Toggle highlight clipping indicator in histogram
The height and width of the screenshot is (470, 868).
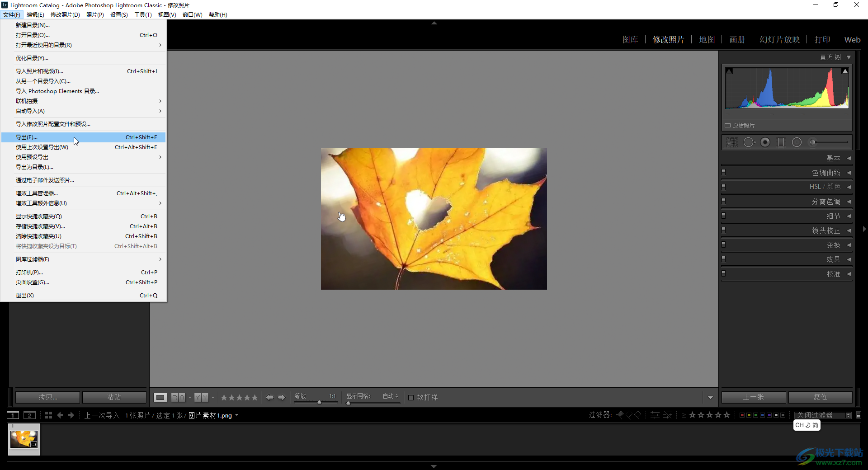[x=845, y=71]
